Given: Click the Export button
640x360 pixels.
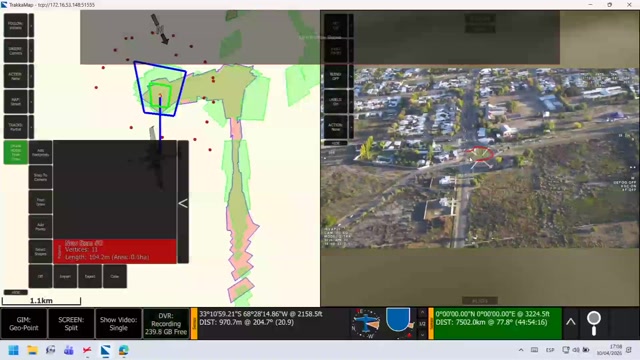Looking at the screenshot, I should (x=90, y=276).
